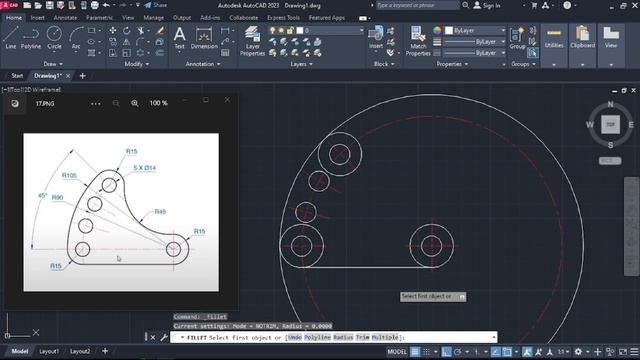Pick the Trim tool in Modify panel
Image resolution: width=640 pixels, height=360 pixels.
click(x=141, y=31)
